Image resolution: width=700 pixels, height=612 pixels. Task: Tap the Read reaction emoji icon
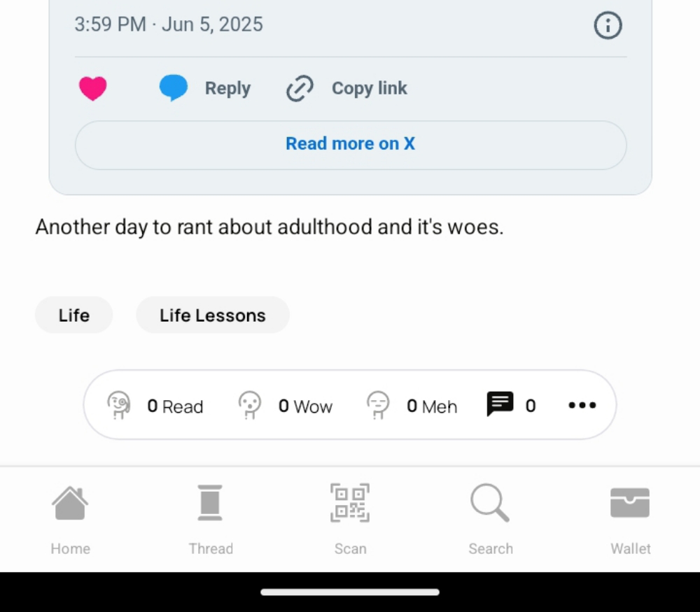[x=119, y=405]
